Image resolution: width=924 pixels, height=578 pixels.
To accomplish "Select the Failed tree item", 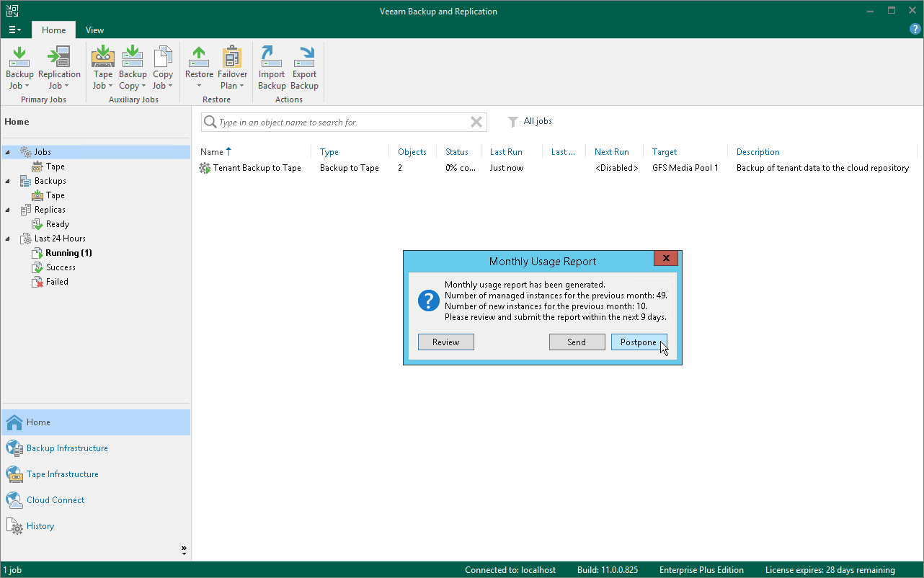I will 57,282.
